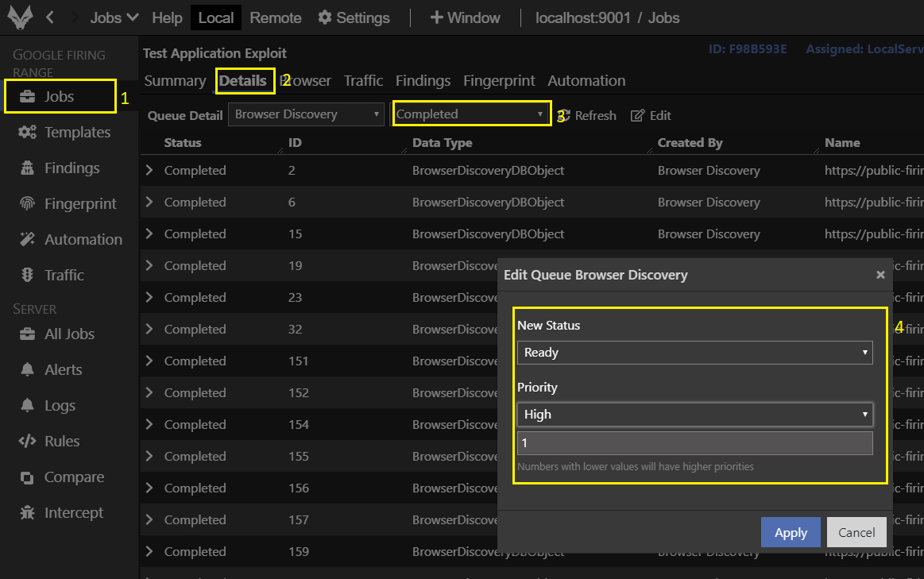The height and width of the screenshot is (579, 924).
Task: Click the priority number input field
Action: point(694,443)
